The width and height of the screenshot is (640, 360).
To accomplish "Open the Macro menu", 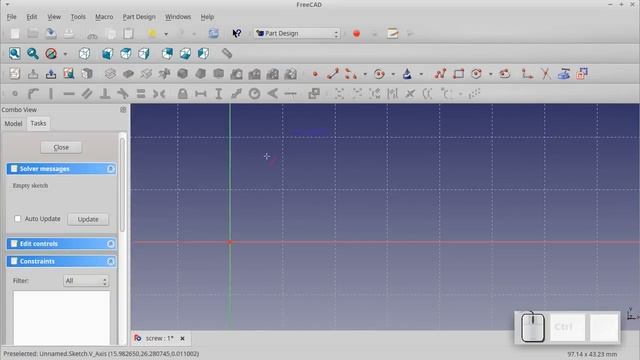I will (104, 17).
